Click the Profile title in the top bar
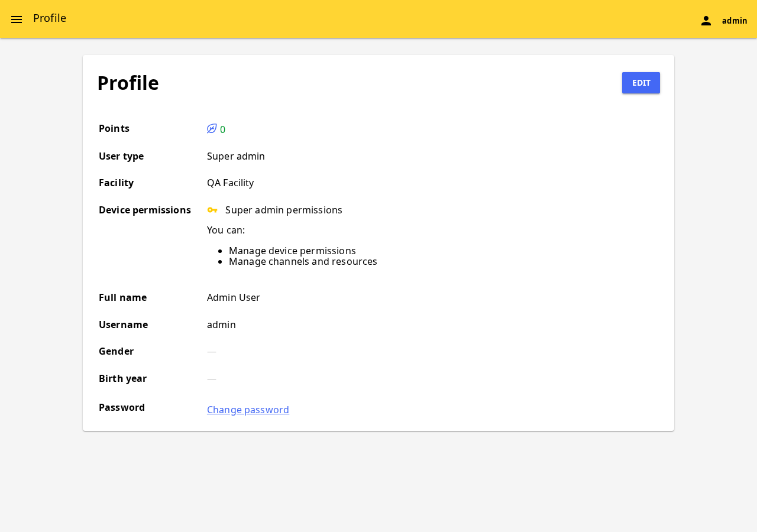Screen dimensions: 757x532 (x=50, y=18)
